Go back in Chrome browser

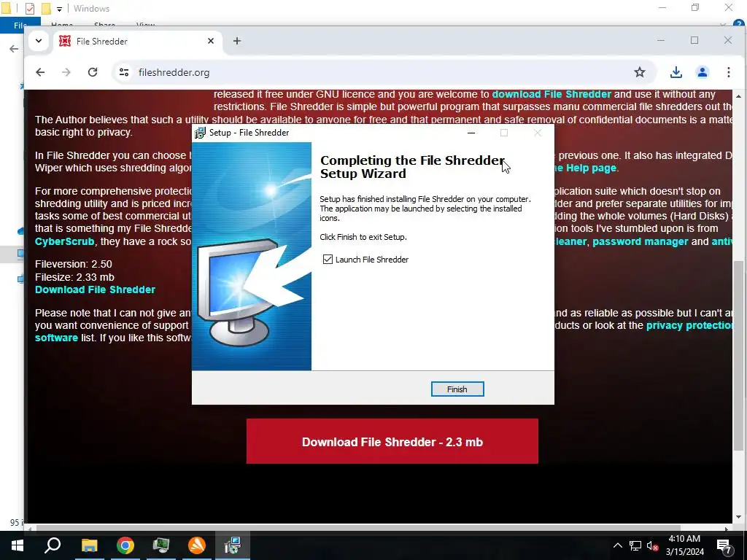pyautogui.click(x=40, y=72)
